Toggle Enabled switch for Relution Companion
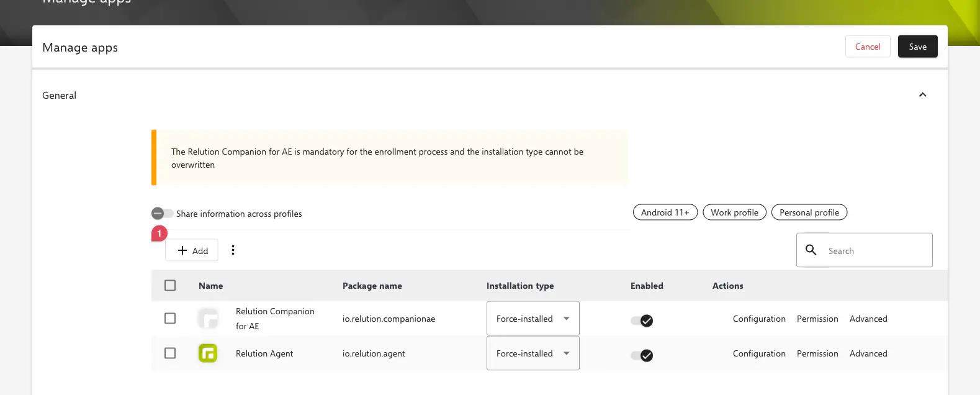This screenshot has width=980, height=395. [x=642, y=320]
